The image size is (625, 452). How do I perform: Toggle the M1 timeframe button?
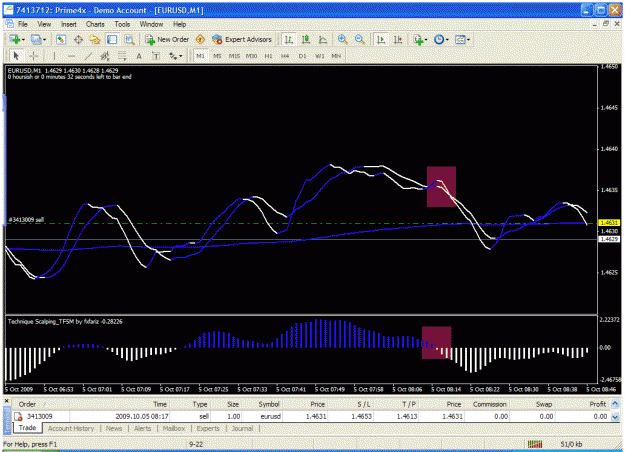pyautogui.click(x=200, y=56)
